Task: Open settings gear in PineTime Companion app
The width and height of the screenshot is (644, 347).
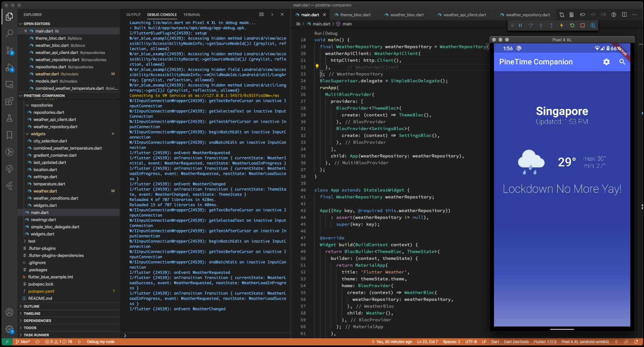Action: click(606, 62)
